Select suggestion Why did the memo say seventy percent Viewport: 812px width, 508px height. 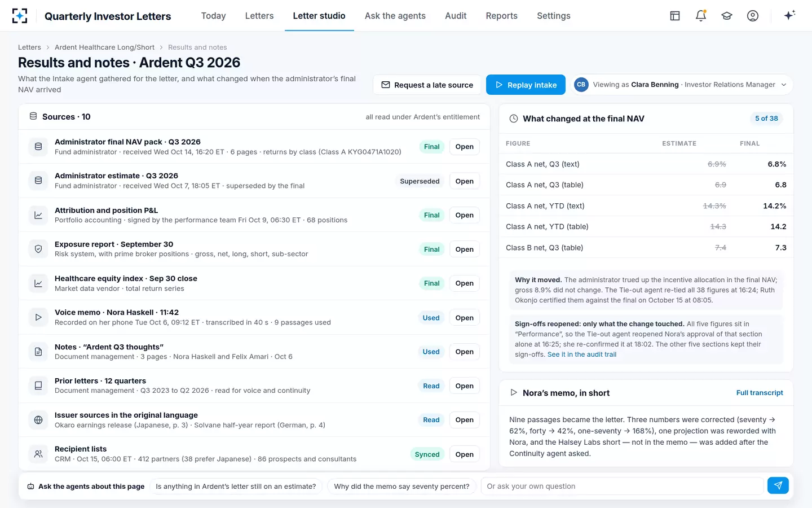coord(401,486)
